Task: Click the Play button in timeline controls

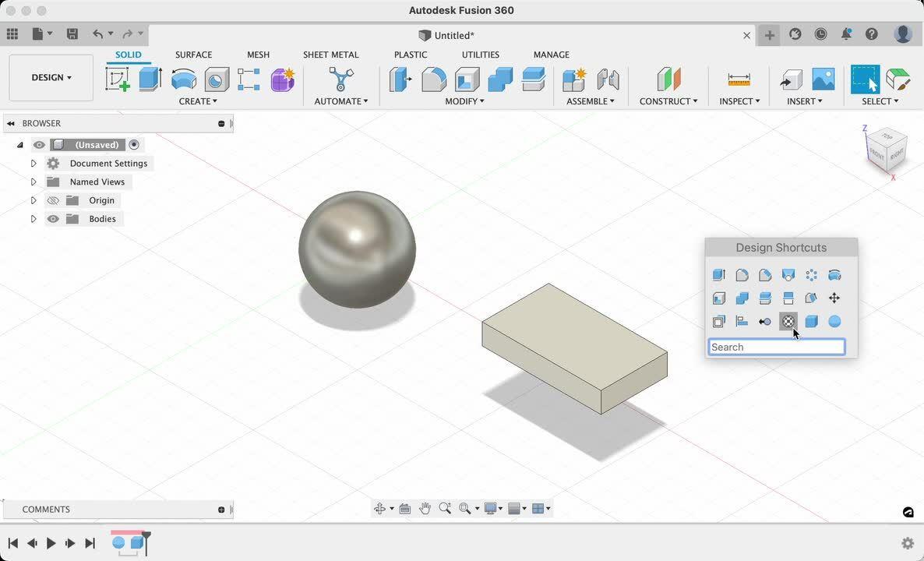Action: pyautogui.click(x=51, y=543)
